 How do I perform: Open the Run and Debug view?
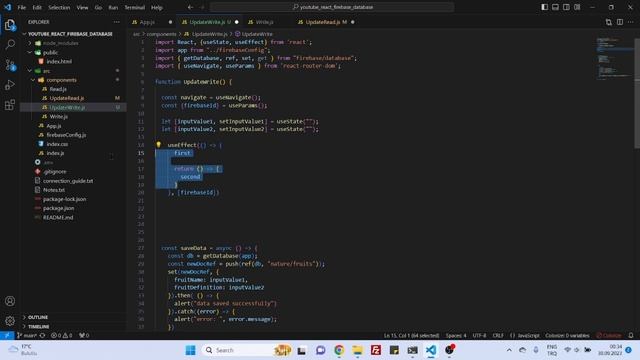10,84
